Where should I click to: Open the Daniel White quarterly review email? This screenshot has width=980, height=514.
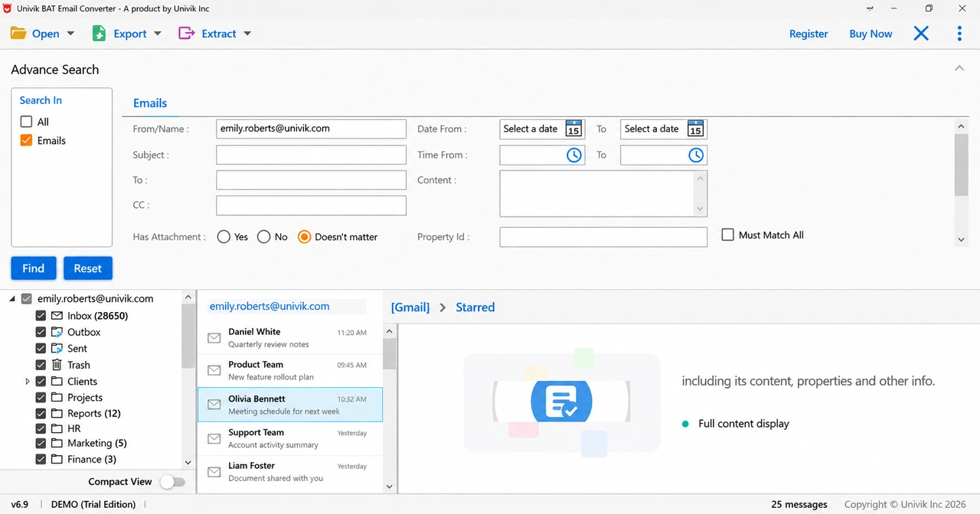click(290, 338)
